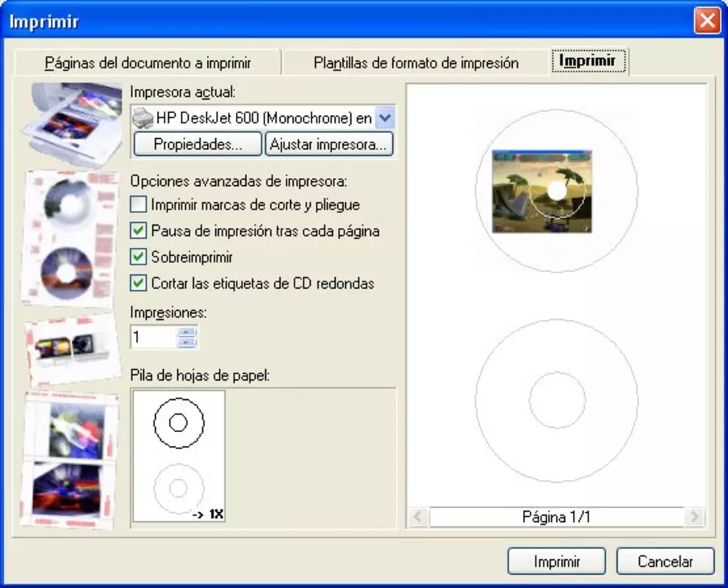
Task: Click the Impresora actual label
Action: point(183,92)
